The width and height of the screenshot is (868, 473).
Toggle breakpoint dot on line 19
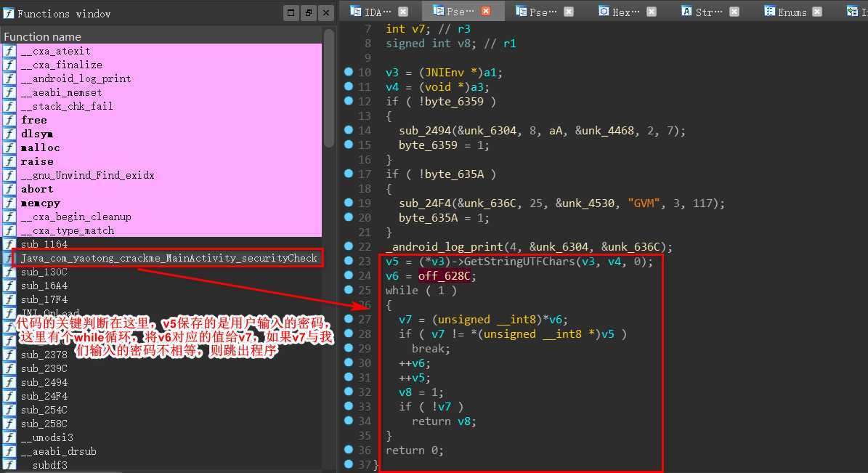[348, 202]
